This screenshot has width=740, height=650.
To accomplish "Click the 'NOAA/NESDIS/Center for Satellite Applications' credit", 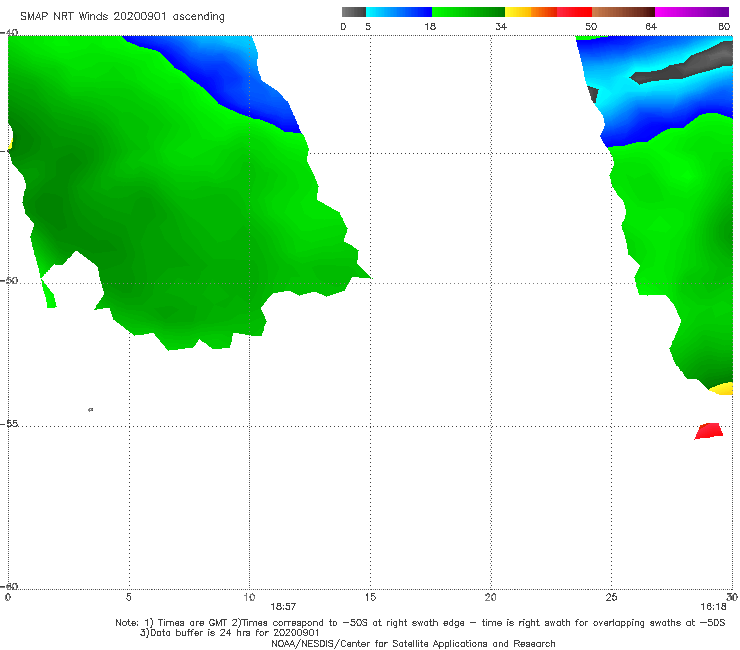I will point(413,643).
